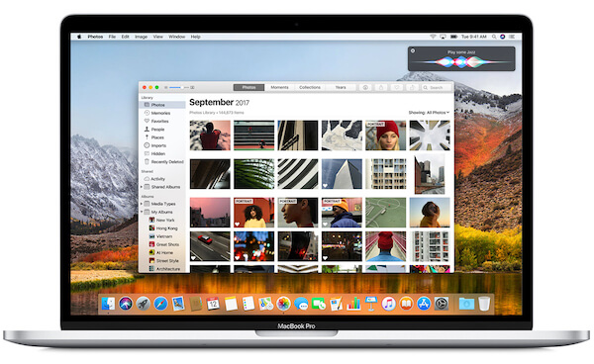Close the Siri 'Play some Jazz' panel
This screenshot has height=364, width=594.
pos(413,50)
